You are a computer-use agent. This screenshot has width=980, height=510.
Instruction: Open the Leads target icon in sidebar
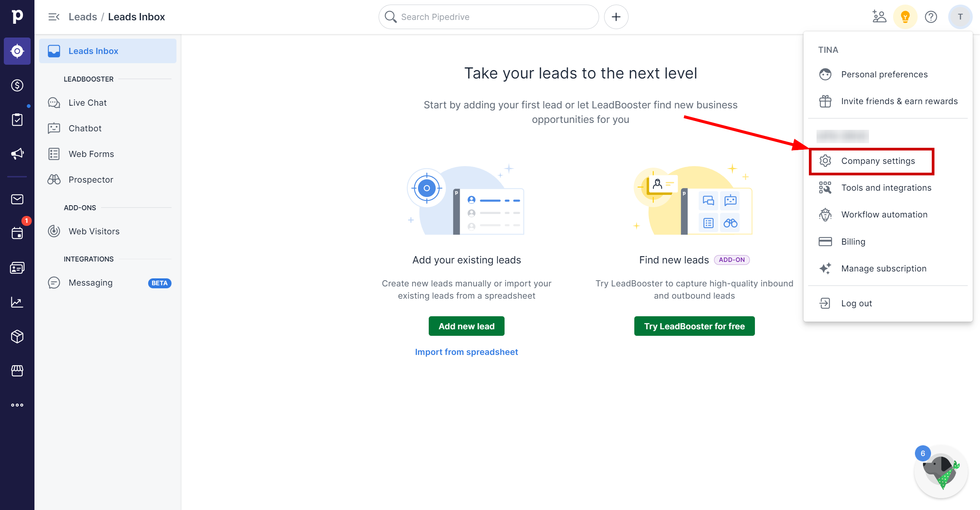pos(17,51)
